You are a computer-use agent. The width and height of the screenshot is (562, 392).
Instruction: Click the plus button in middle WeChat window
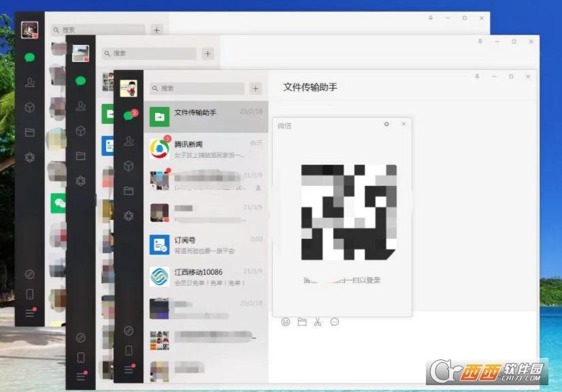208,54
